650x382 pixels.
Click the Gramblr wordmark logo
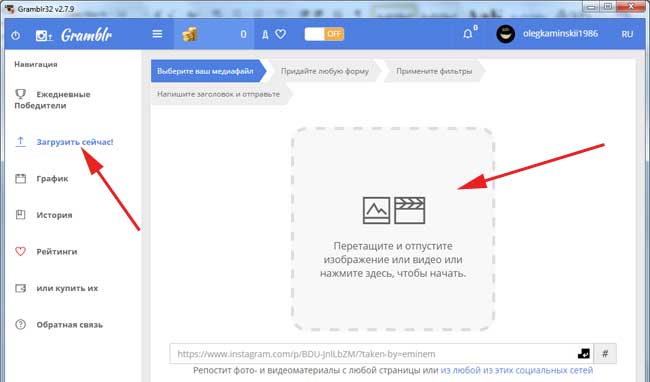[87, 35]
